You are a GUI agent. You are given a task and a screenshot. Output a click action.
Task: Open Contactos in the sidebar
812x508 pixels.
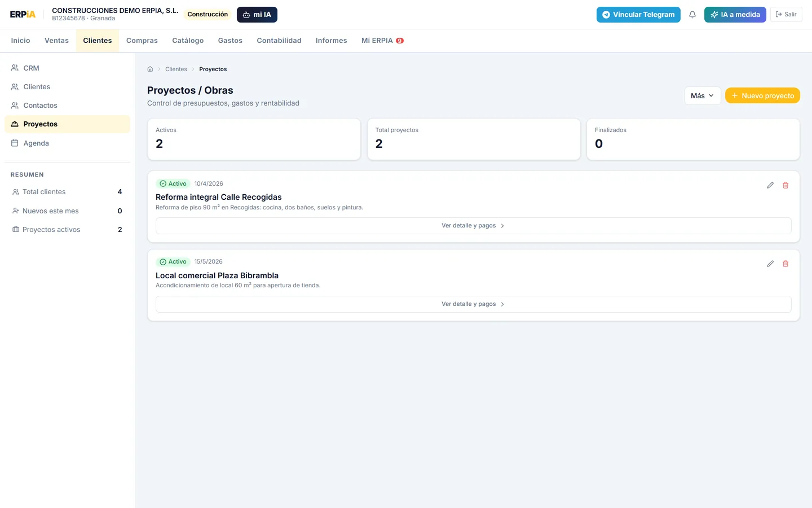[x=67, y=106]
